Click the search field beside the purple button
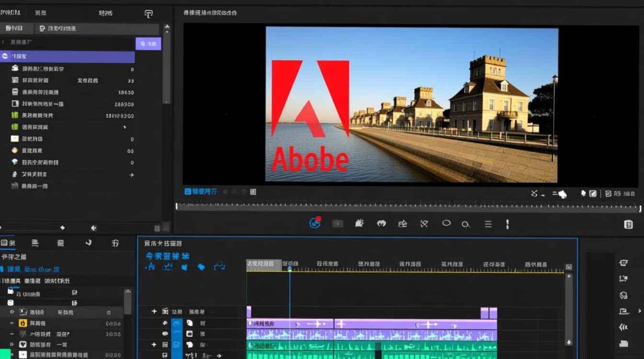Screen dimensions: 644x359 [x=68, y=43]
